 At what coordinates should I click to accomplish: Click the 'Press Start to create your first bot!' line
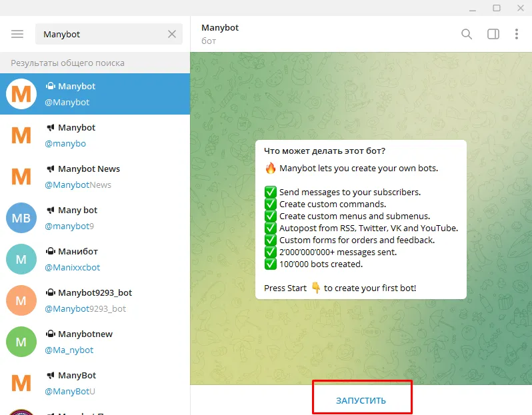(x=340, y=288)
